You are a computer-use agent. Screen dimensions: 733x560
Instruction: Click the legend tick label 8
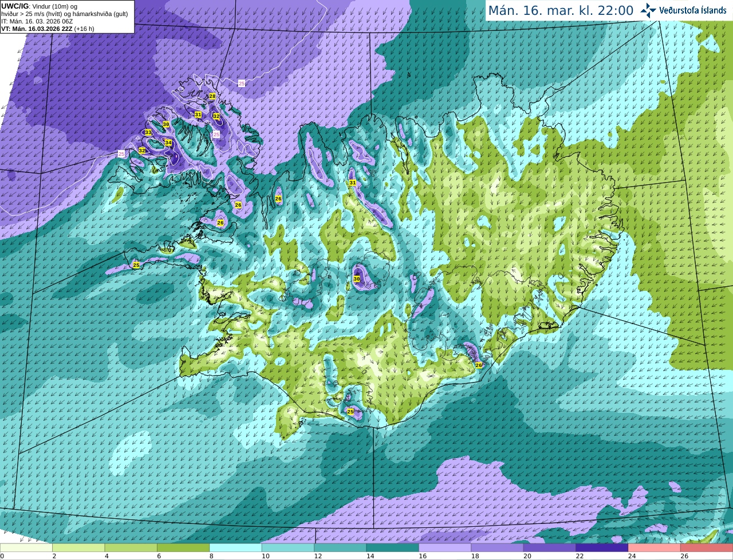pyautogui.click(x=211, y=556)
